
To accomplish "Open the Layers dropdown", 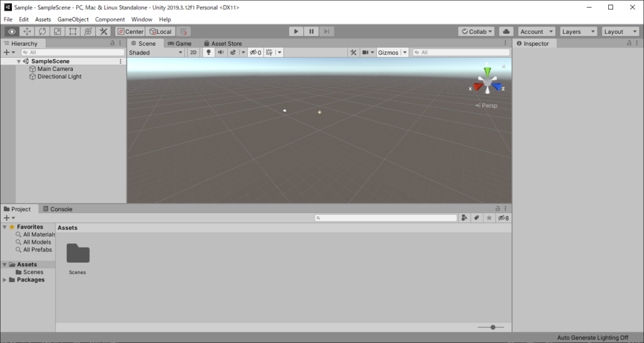I will [579, 31].
